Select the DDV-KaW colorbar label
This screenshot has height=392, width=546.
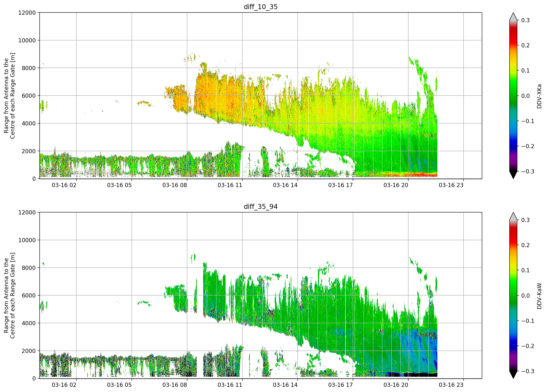[x=539, y=296]
